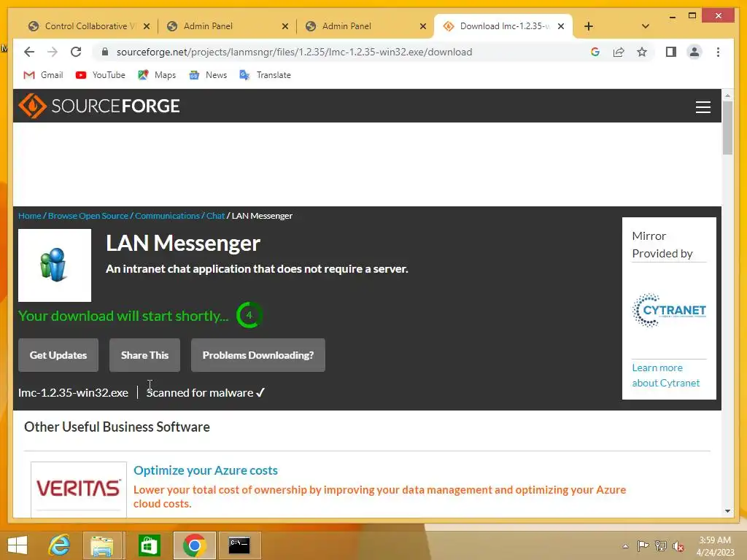Open Maps bookmark
Viewport: 747px width, 560px height.
tap(157, 75)
